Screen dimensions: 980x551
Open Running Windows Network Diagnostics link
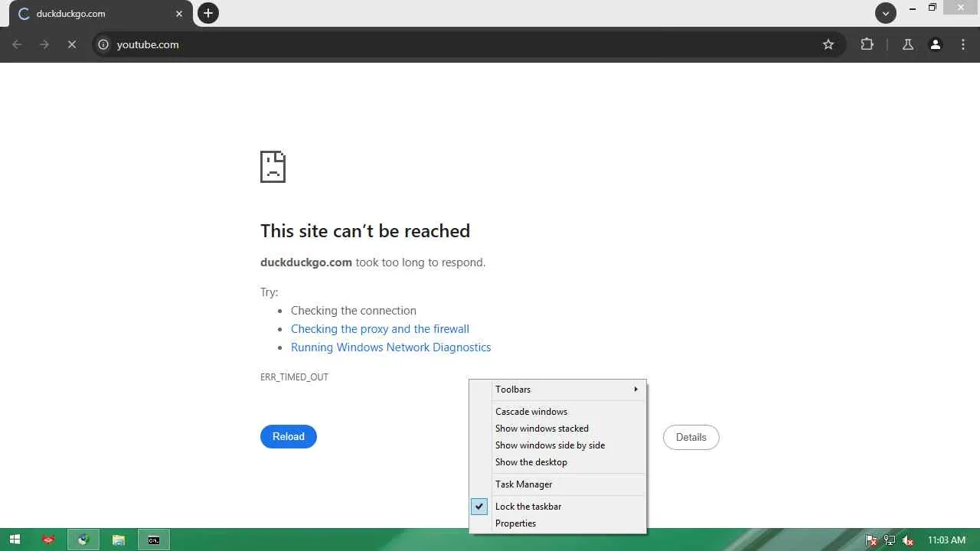(x=390, y=347)
